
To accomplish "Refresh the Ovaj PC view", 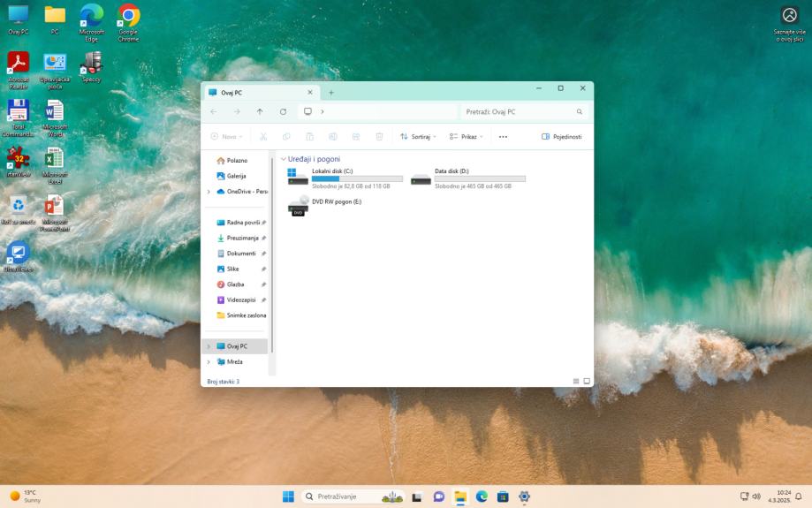I will coord(283,111).
